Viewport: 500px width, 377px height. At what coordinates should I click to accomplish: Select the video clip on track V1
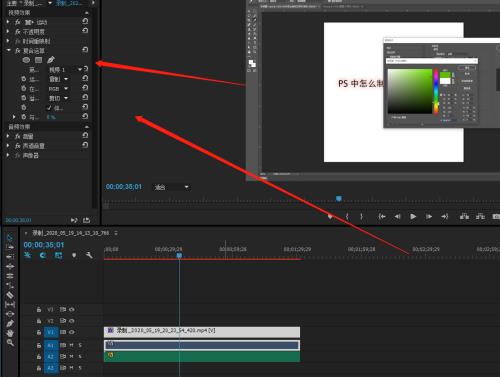pyautogui.click(x=202, y=332)
